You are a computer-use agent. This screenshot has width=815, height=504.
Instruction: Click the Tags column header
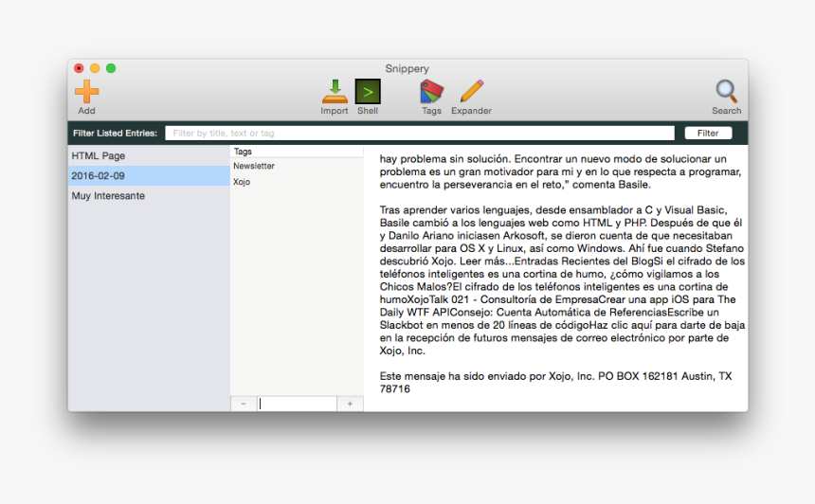[297, 152]
